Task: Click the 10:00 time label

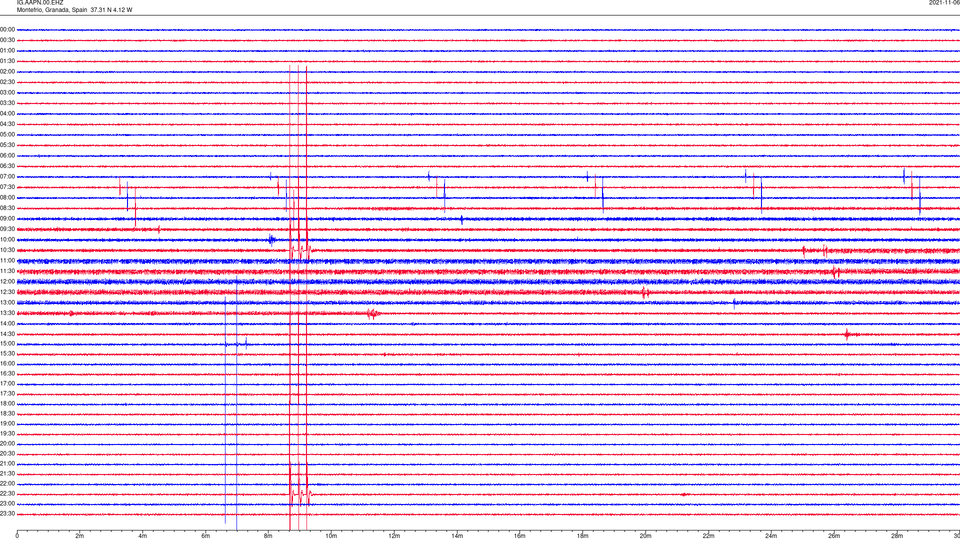Action: (x=7, y=240)
